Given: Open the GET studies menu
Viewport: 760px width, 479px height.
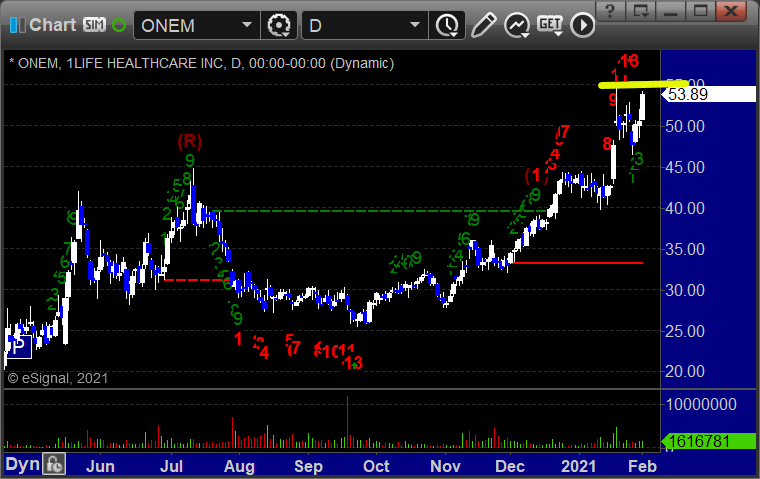Looking at the screenshot, I should (550, 25).
